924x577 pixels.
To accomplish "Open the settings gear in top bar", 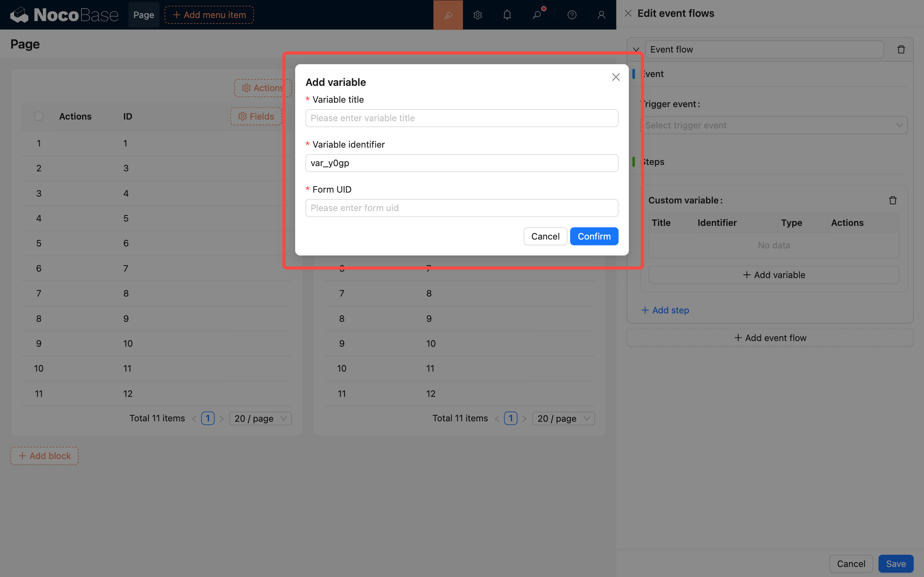I will pos(477,15).
